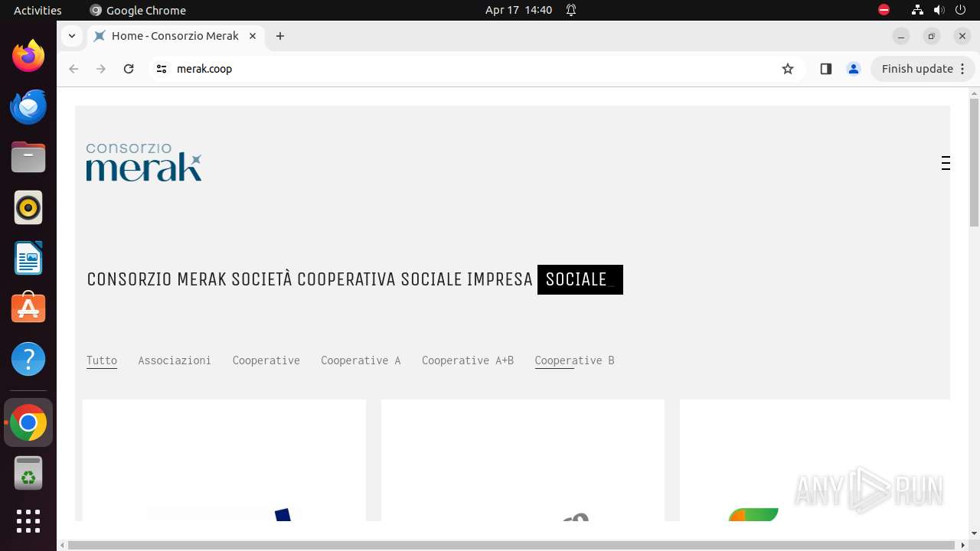
Task: Open the first cooperative card with blue logo
Action: coord(224,460)
